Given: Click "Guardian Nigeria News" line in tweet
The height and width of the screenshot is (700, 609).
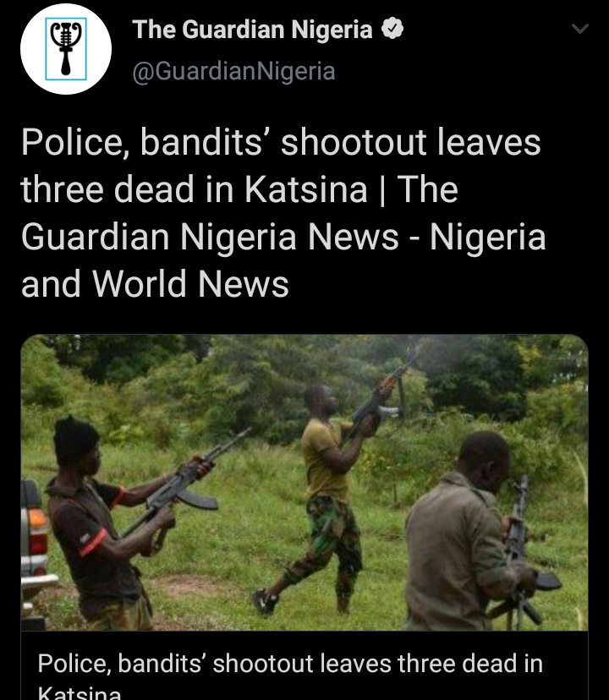Looking at the screenshot, I should [x=210, y=237].
